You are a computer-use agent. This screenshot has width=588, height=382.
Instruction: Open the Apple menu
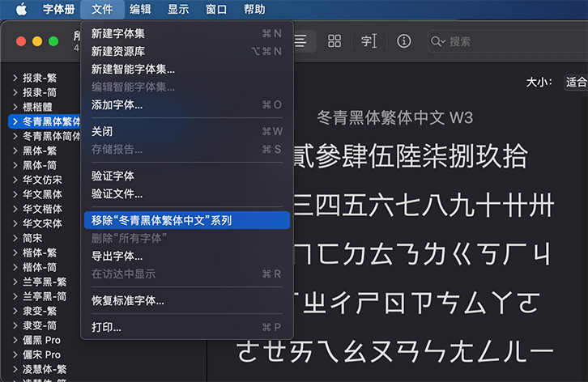21,9
